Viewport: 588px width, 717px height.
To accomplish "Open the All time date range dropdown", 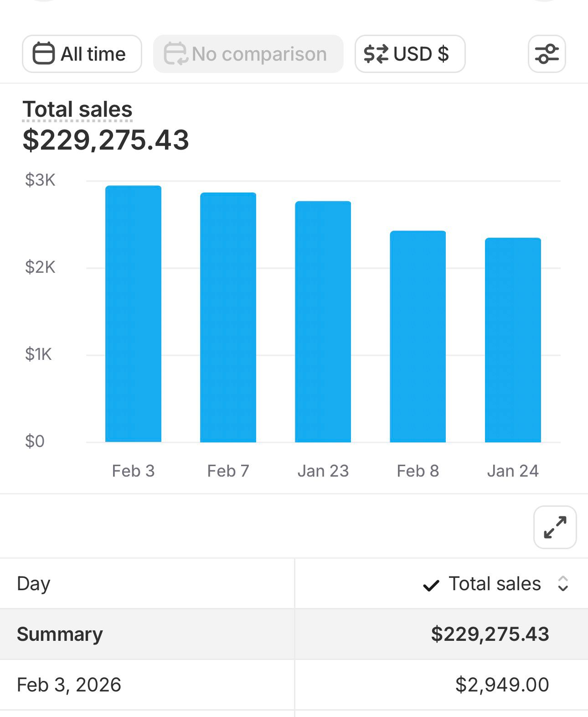I will pos(82,54).
